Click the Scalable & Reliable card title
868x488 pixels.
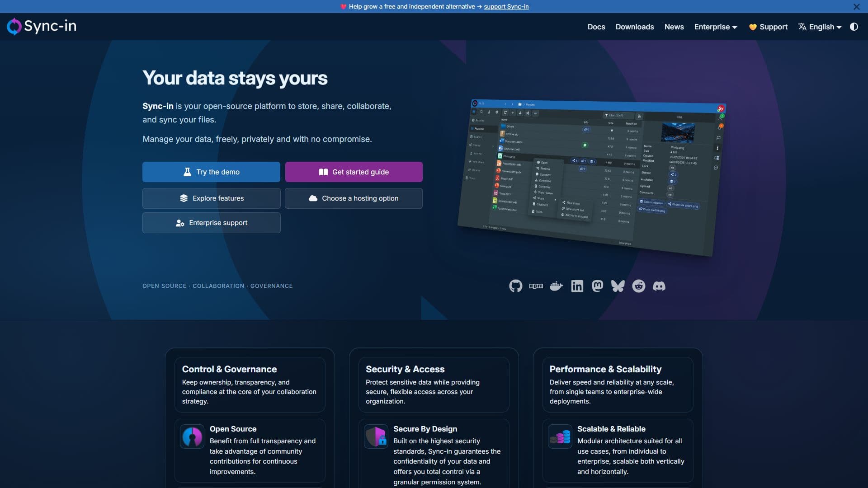pos(611,429)
